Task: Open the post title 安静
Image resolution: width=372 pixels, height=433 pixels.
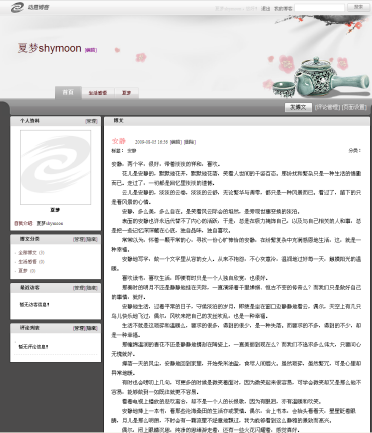Action: click(x=118, y=141)
